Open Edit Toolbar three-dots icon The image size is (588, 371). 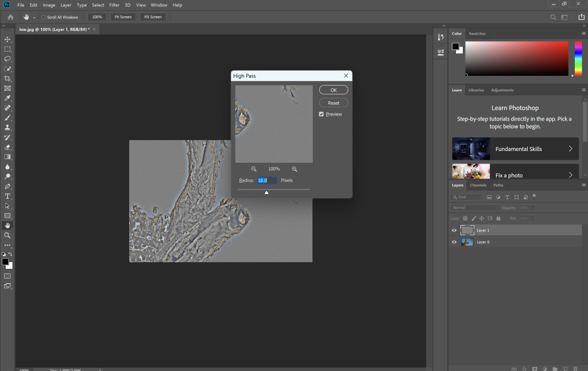coord(7,245)
